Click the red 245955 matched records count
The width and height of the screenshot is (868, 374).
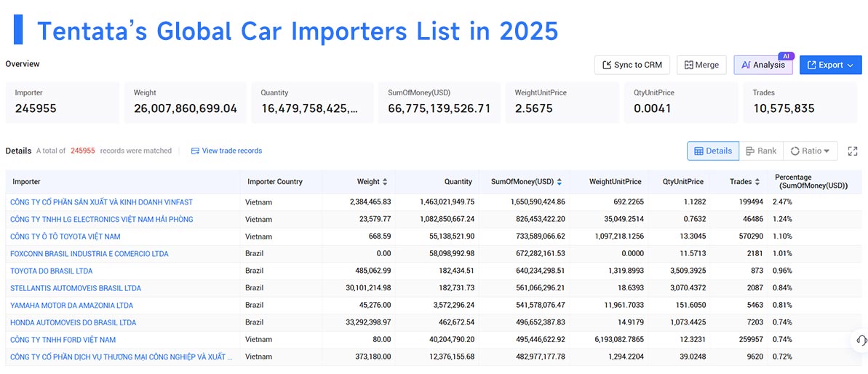[82, 151]
